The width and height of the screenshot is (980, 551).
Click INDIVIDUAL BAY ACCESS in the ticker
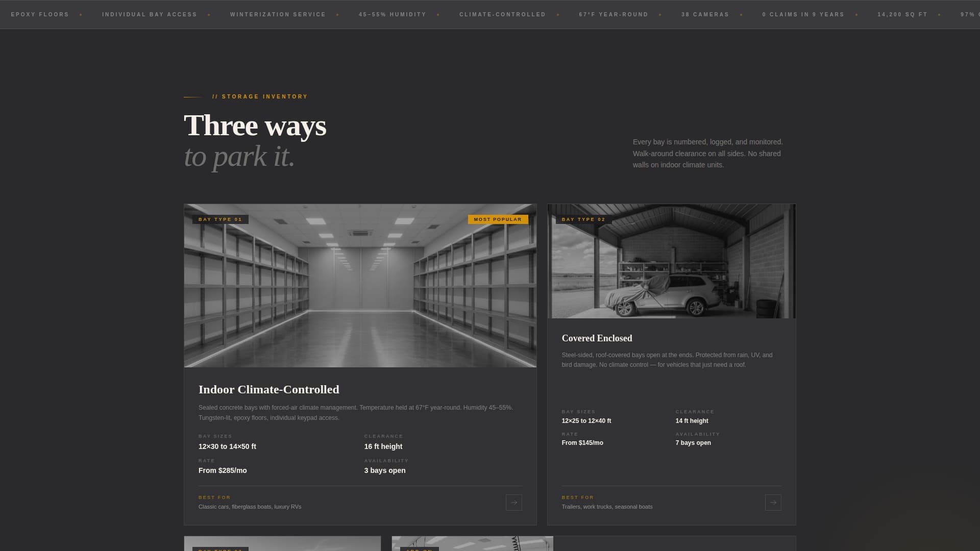[x=150, y=14]
